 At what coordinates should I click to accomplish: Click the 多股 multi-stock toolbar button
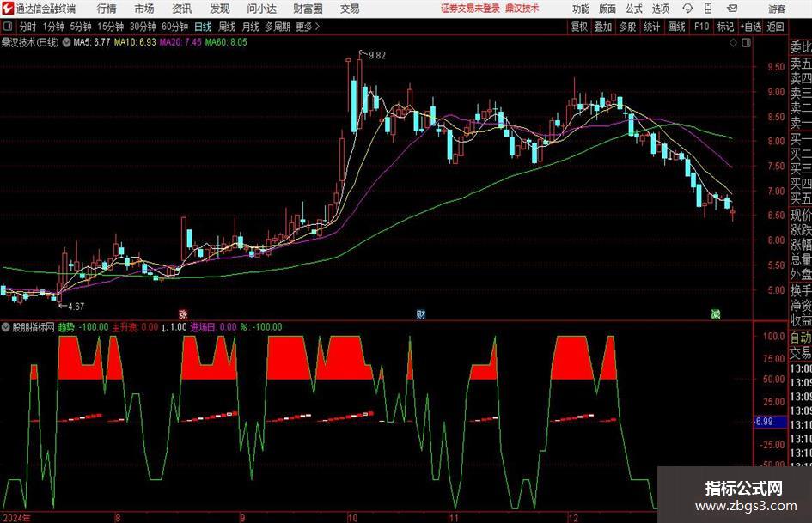pos(627,27)
